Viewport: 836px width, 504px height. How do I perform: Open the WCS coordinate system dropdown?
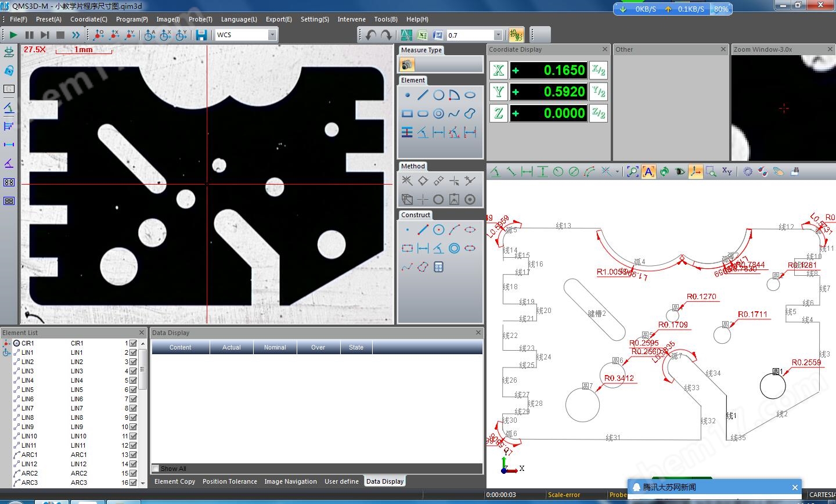click(272, 35)
